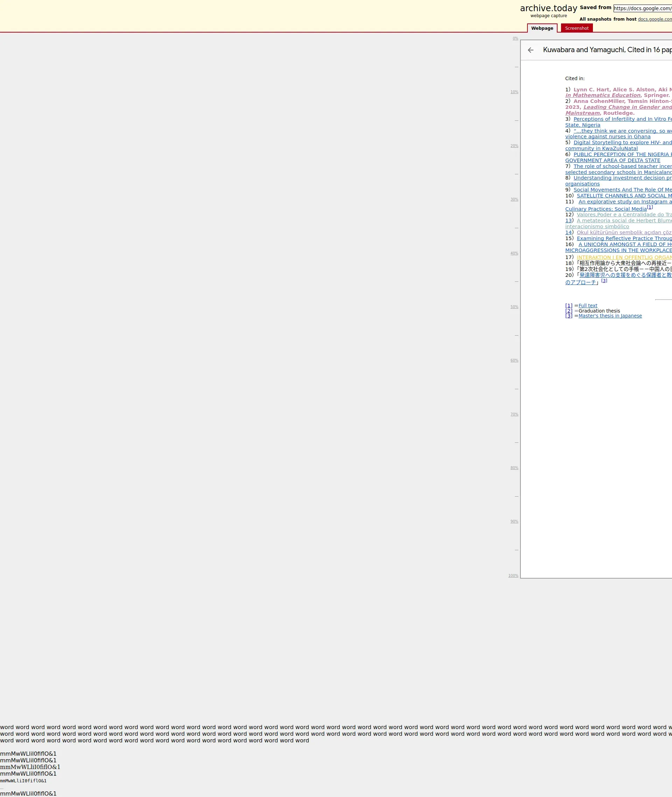The height and width of the screenshot is (797, 672).
Task: Switch to the Screenshot tab
Action: click(576, 28)
